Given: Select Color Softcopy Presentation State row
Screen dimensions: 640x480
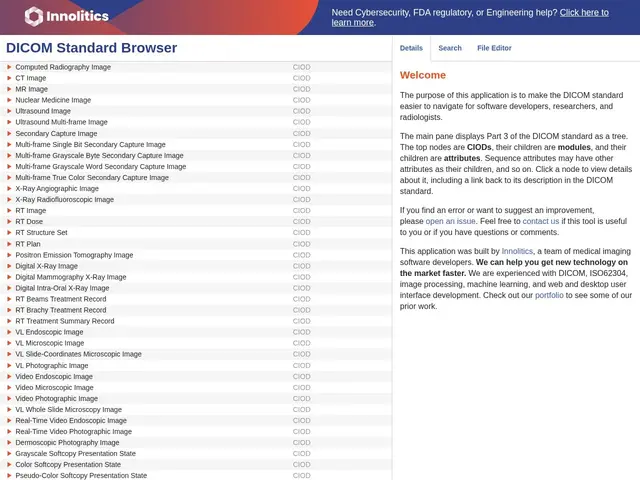Looking at the screenshot, I should [196, 465].
